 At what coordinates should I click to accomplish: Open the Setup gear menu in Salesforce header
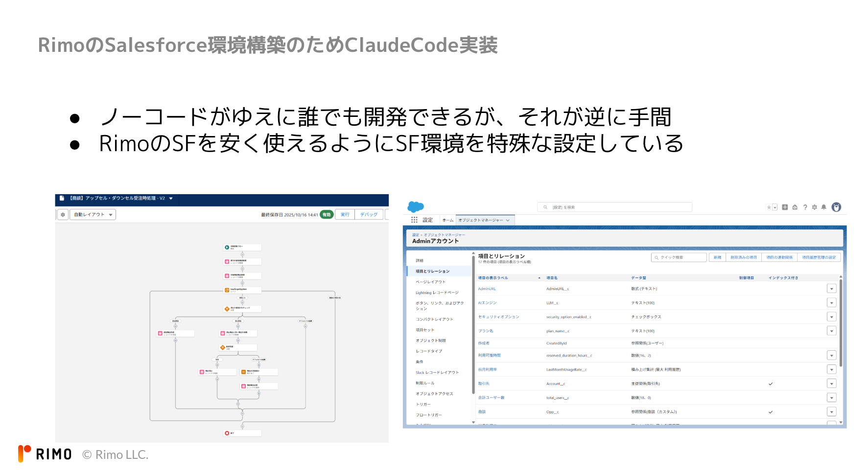[815, 207]
